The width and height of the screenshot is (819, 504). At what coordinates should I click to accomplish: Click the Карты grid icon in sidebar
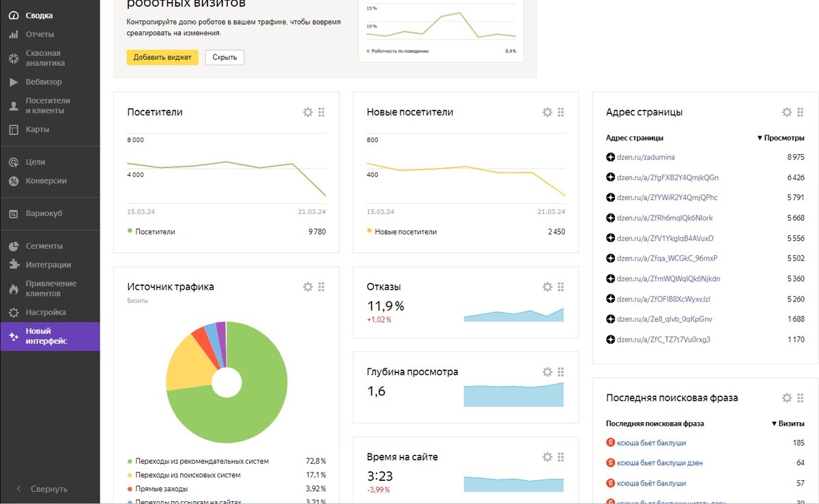tap(13, 130)
